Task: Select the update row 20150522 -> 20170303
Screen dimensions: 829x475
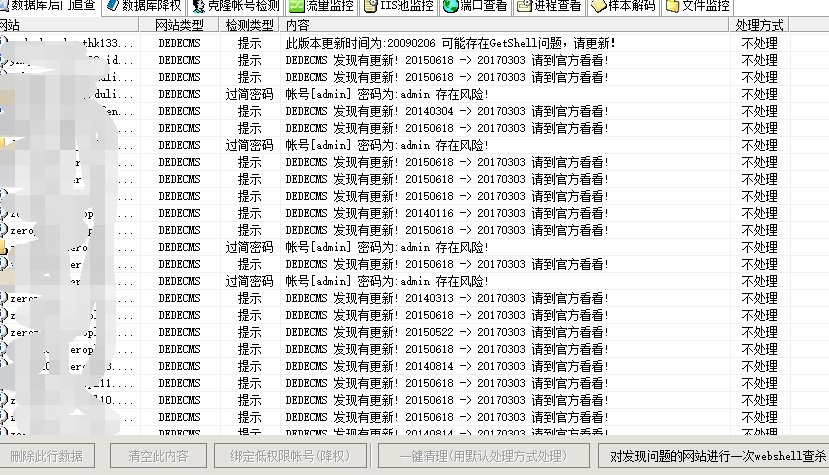Action: point(414,332)
